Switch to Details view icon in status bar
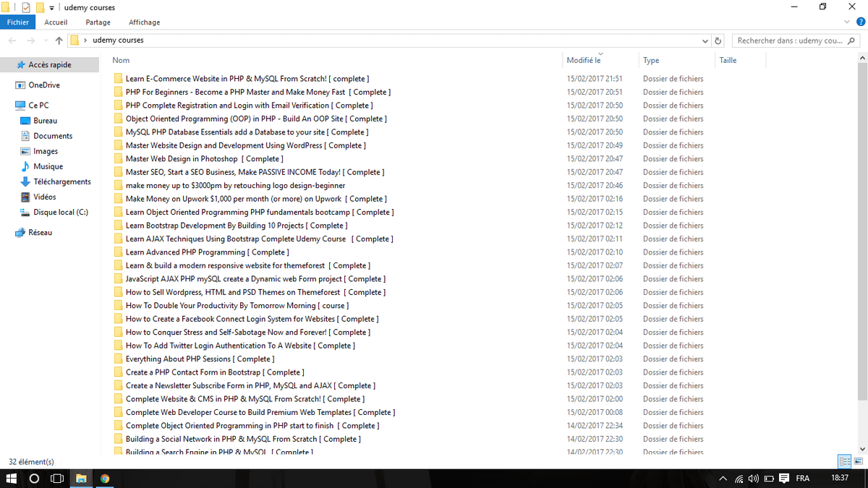This screenshot has width=868, height=488. coord(844,461)
